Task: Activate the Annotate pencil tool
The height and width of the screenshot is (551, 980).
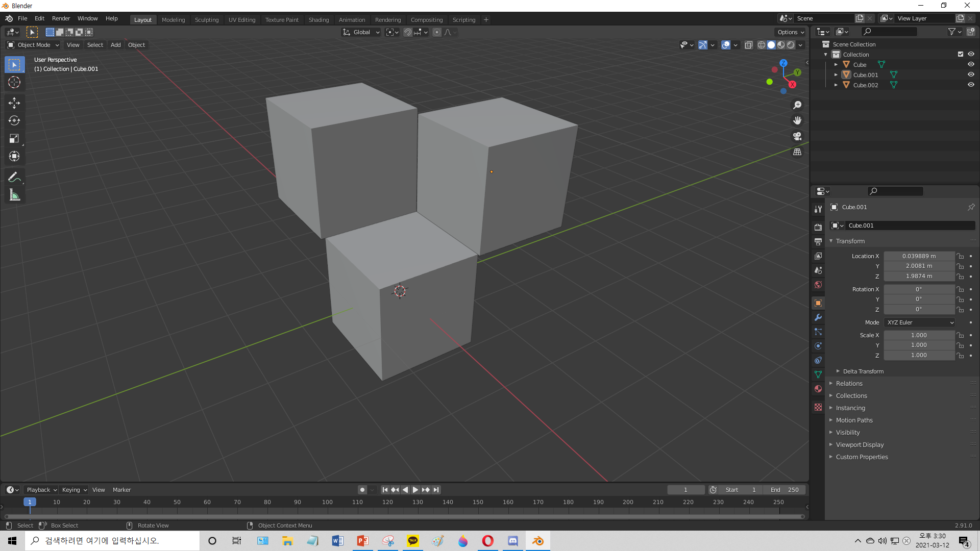Action: pos(14,178)
